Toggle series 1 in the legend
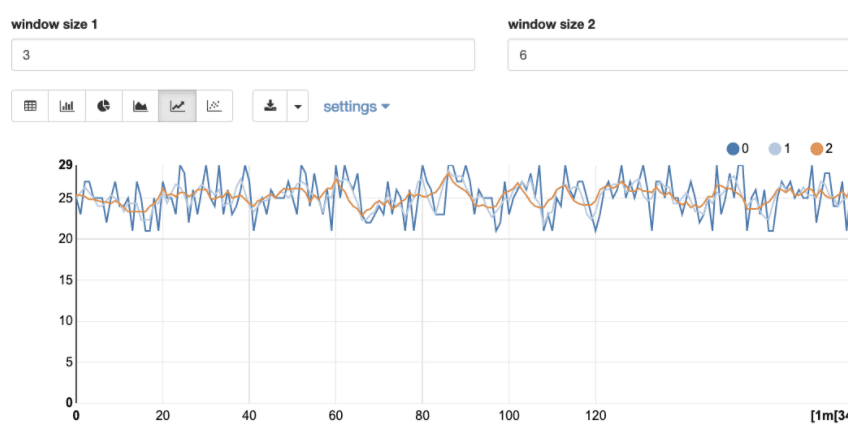848x433 pixels. point(780,149)
